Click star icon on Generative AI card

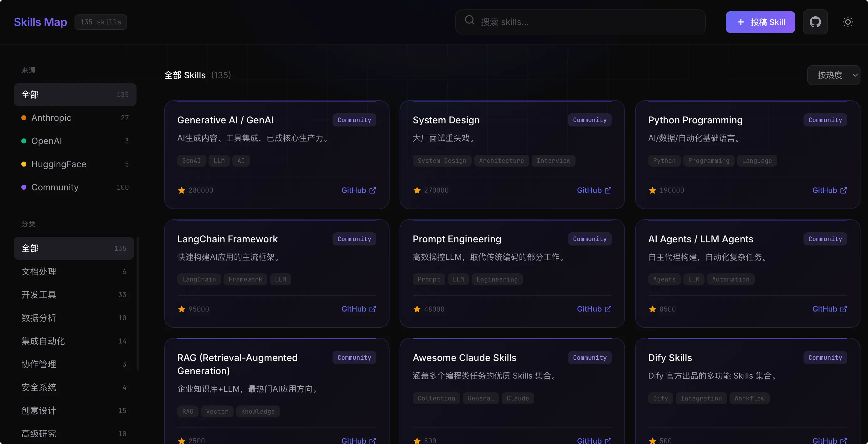182,190
